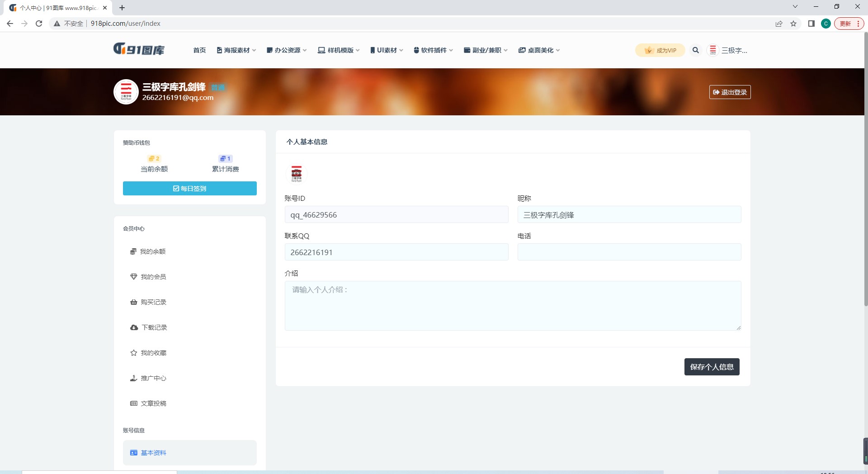This screenshot has height=474, width=868.
Task: Click the 91图库 site logo
Action: click(139, 50)
